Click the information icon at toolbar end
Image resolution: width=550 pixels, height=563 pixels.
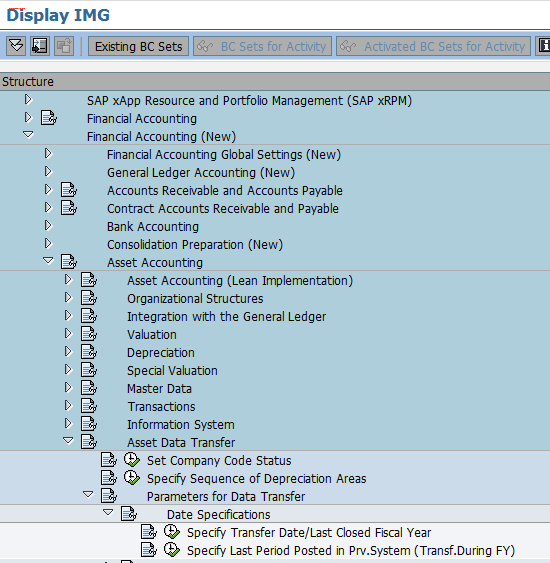[543, 46]
